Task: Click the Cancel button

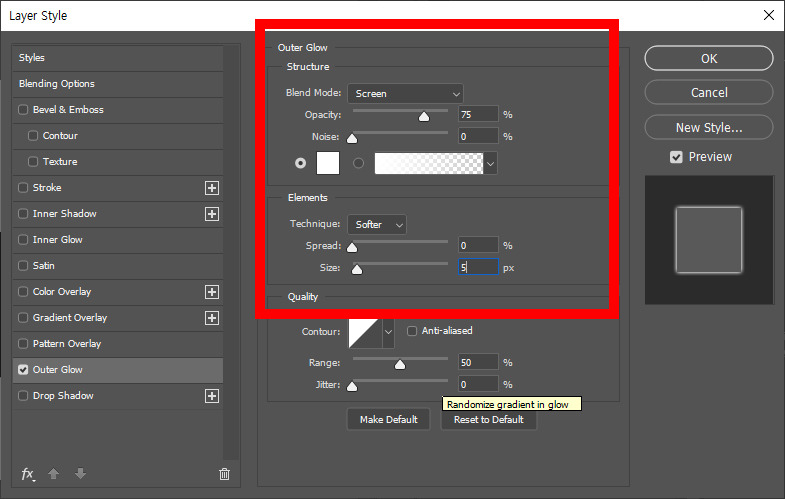Action: click(x=709, y=93)
